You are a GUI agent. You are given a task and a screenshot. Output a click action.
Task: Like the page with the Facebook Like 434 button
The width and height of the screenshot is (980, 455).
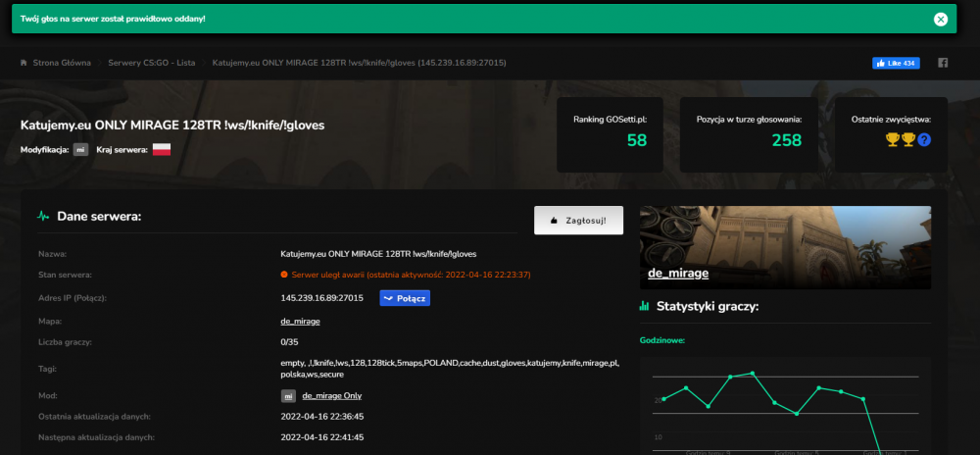896,63
